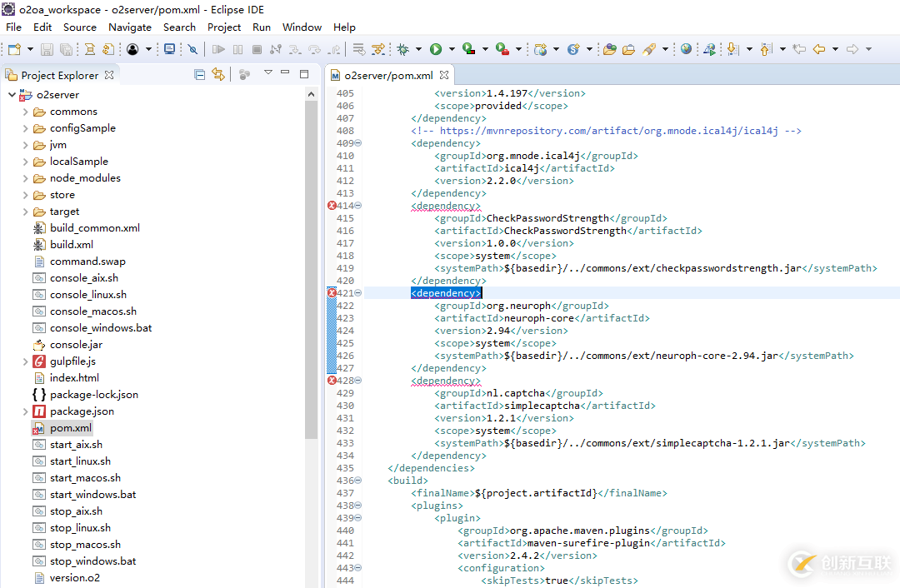The height and width of the screenshot is (588, 900).
Task: Click Back navigation yellow arrow
Action: pos(818,50)
